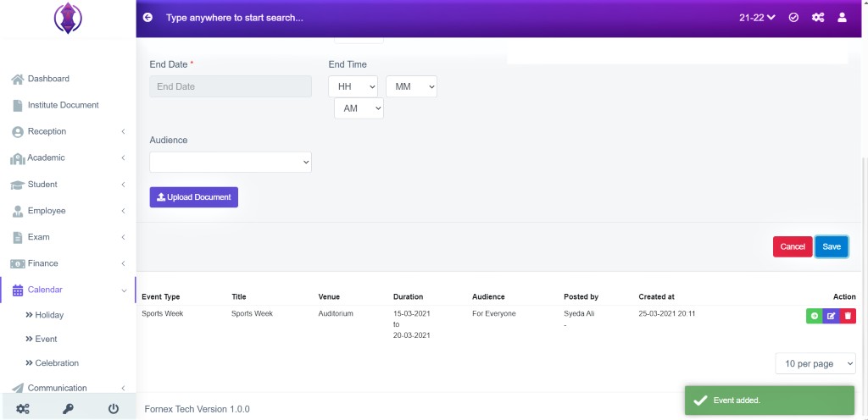868x420 pixels.
Task: Click the Exam document icon
Action: click(x=18, y=237)
